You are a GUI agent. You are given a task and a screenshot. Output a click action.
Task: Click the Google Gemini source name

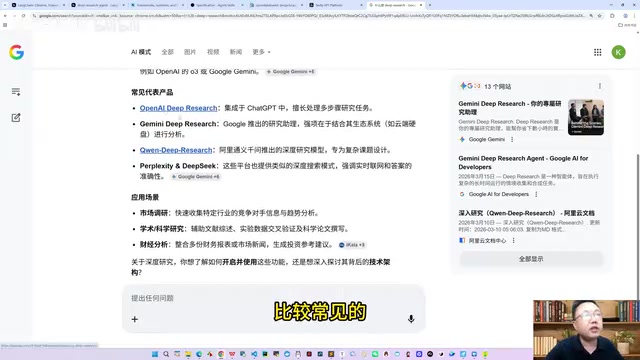(x=487, y=140)
